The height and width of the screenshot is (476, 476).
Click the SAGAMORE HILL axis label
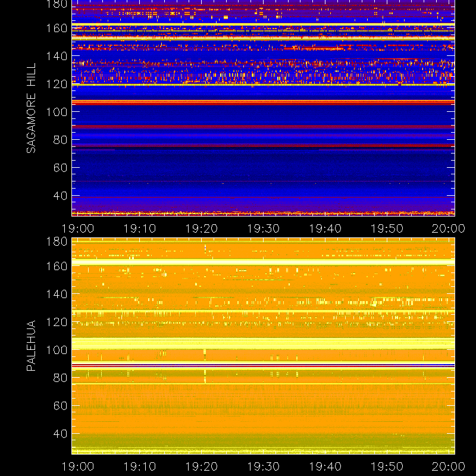pos(31,108)
